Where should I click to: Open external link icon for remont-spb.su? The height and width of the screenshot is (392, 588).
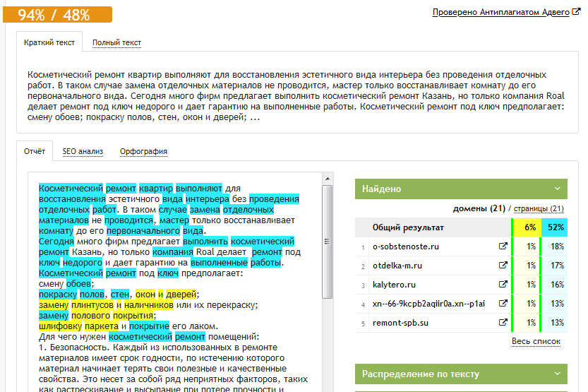[x=503, y=323]
